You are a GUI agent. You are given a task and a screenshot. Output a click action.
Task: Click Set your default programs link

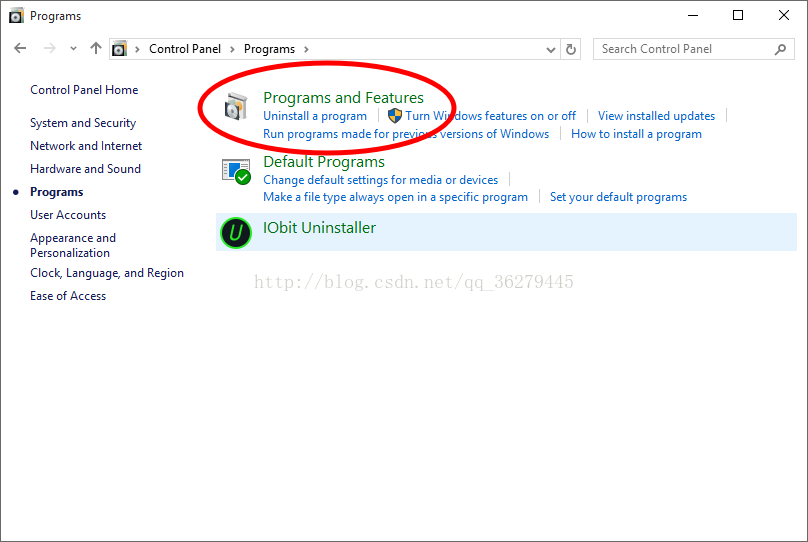(x=618, y=197)
